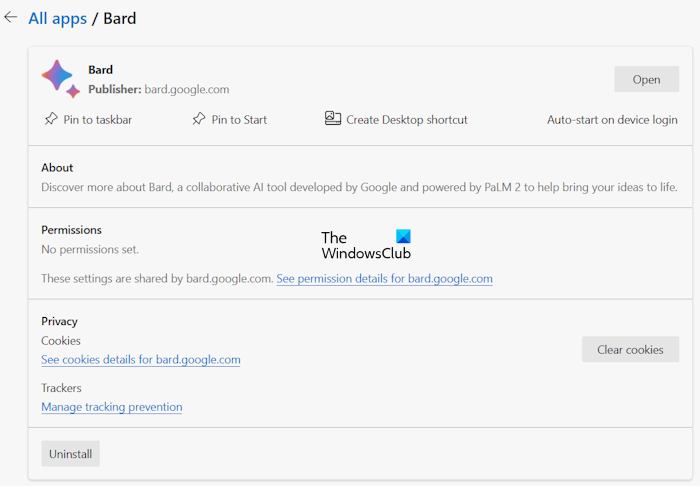Choose the Pin to Start text option
700x486 pixels.
coord(239,120)
